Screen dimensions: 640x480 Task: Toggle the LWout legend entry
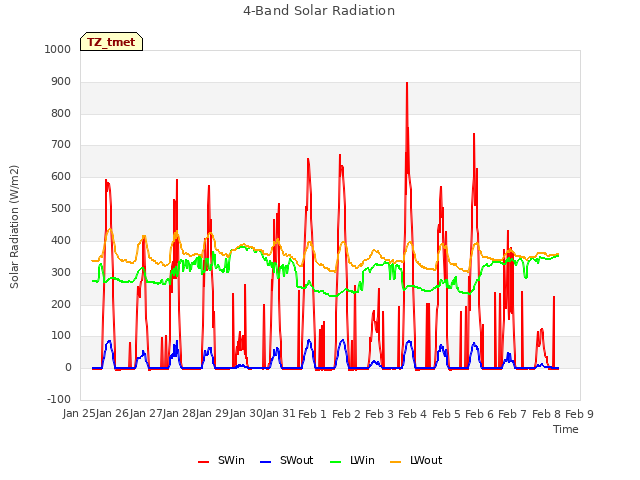[416, 460]
